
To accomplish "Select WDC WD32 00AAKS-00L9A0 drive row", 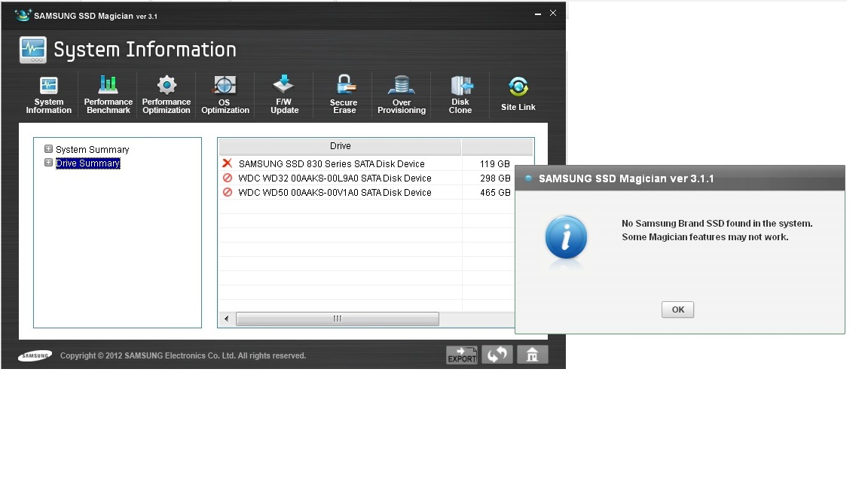I will 335,178.
